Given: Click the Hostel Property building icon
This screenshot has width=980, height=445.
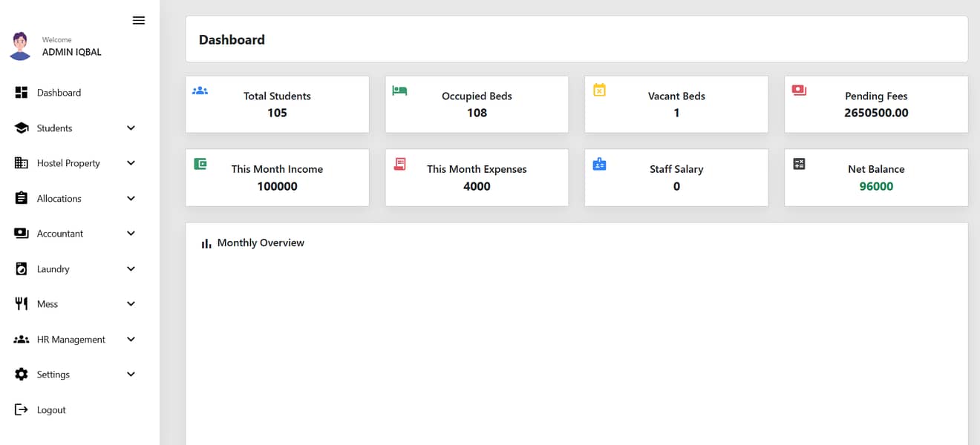Looking at the screenshot, I should [22, 163].
